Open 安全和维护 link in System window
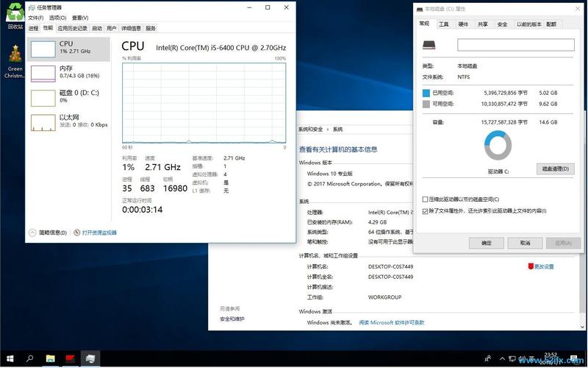 (x=232, y=319)
